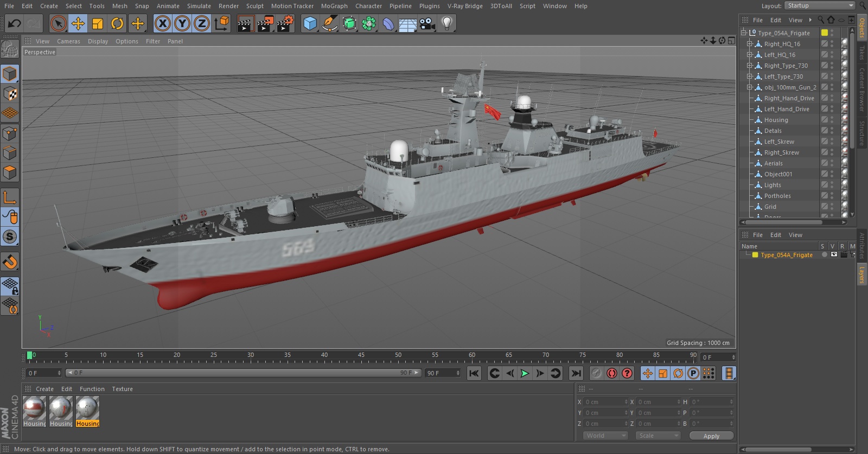Toggle the coordinate system icon
The height and width of the screenshot is (454, 868).
click(x=222, y=23)
